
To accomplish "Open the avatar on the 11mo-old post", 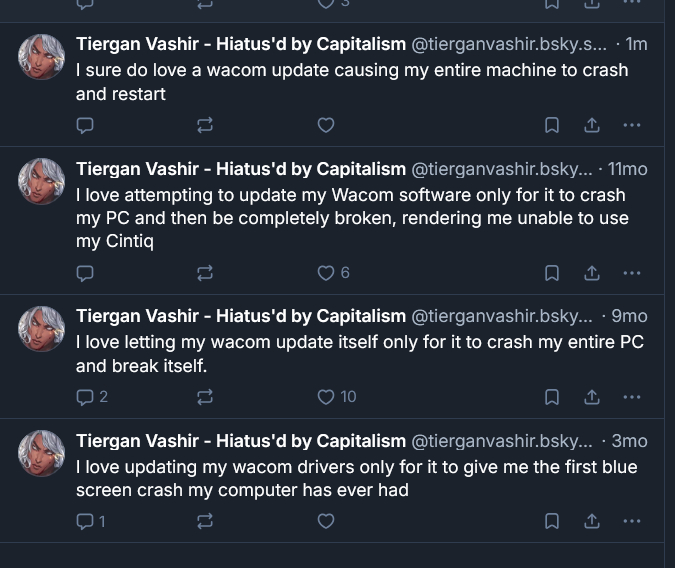I will click(42, 181).
